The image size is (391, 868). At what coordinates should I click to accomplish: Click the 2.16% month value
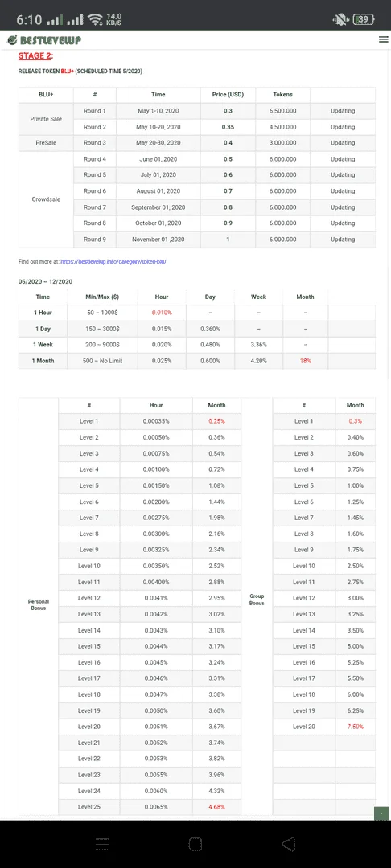[x=216, y=534]
